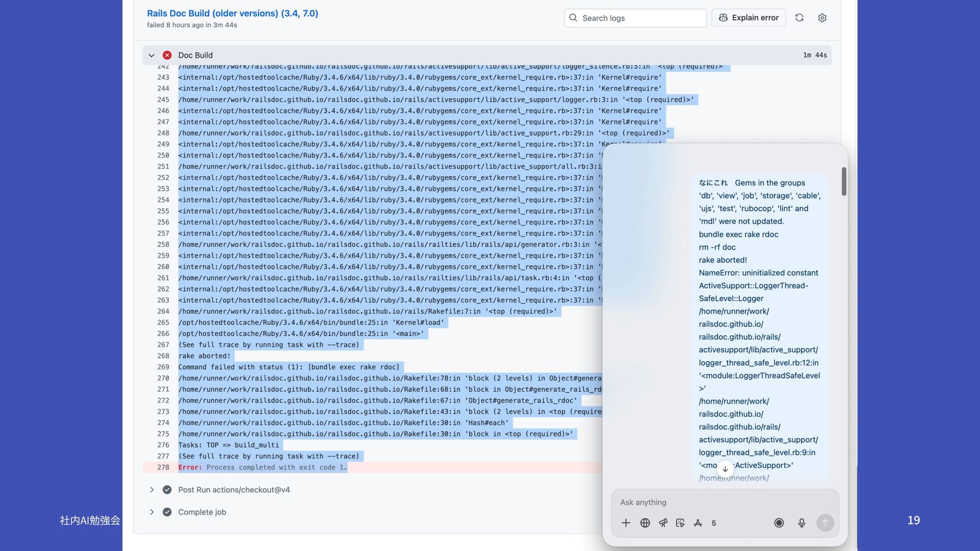Screen dimensions: 980x551
Task: Click the refresh logs icon
Action: coord(799,18)
